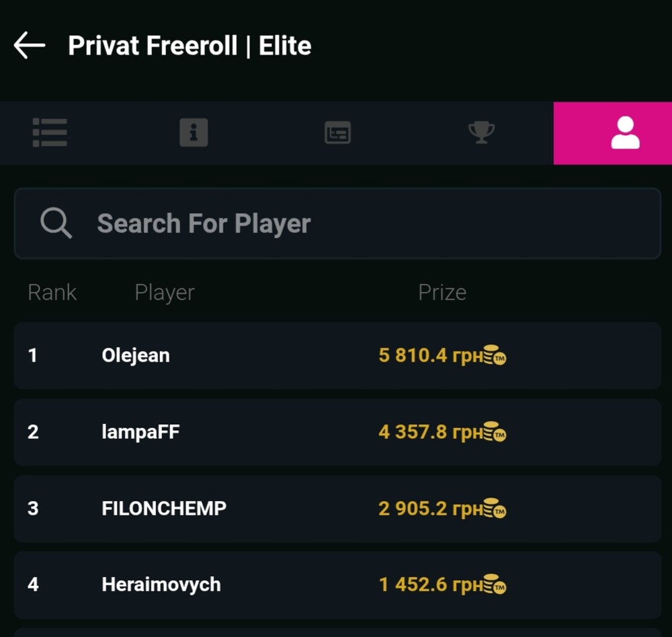Click the Privat Freeroll | Elite title

[x=190, y=46]
